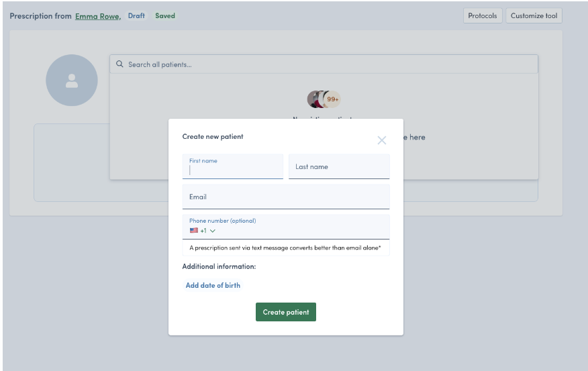
Task: Click the 99+ patients avatar group
Action: (324, 99)
